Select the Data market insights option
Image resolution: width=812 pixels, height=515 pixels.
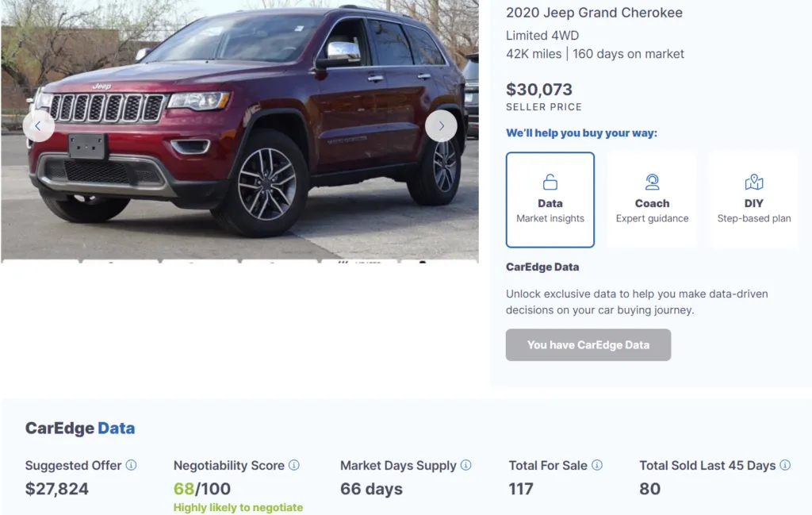[550, 199]
